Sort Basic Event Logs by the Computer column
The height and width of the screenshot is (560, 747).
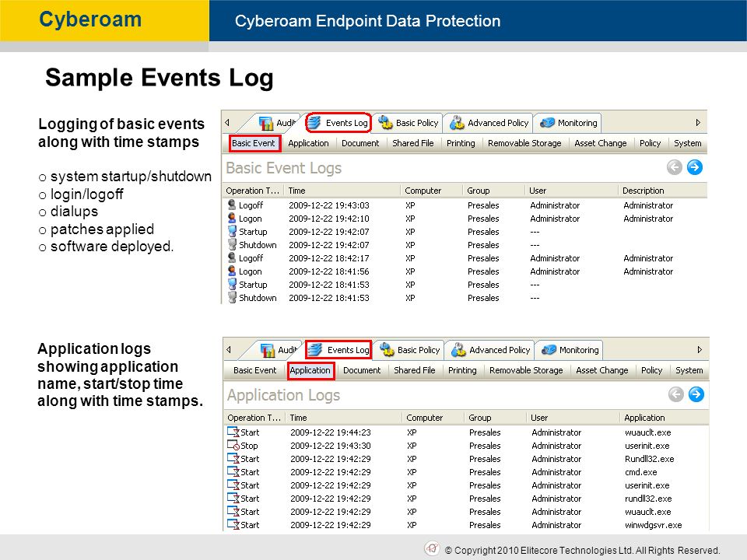(431, 191)
